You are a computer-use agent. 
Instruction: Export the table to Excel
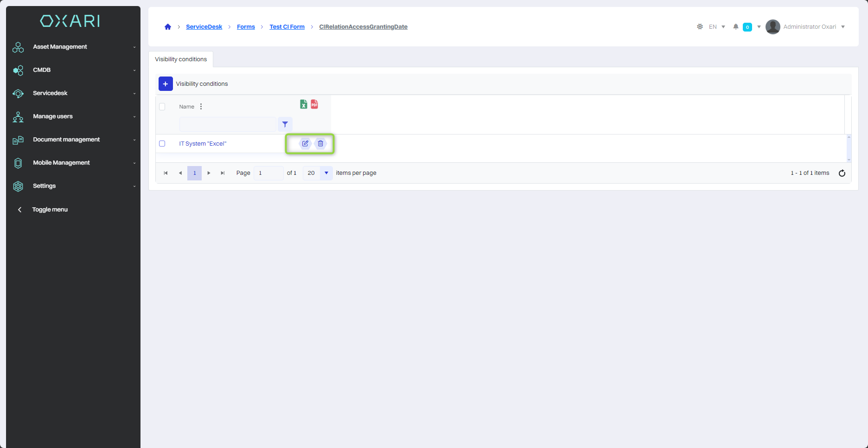click(303, 104)
